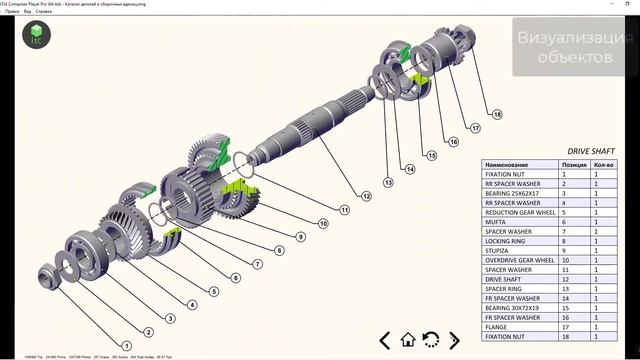Click RR SPACER WASHER in position 4 row
This screenshot has width=640, height=360.
[513, 203]
